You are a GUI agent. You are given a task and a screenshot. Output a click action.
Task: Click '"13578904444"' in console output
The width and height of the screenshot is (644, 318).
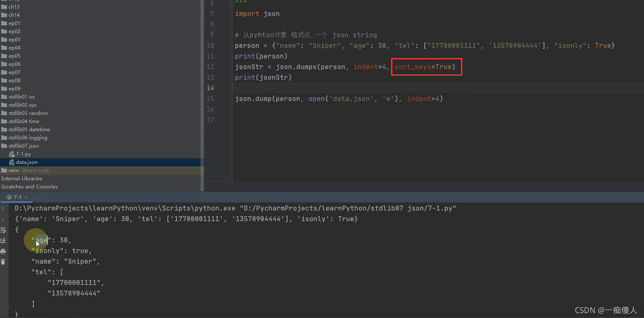[74, 293]
